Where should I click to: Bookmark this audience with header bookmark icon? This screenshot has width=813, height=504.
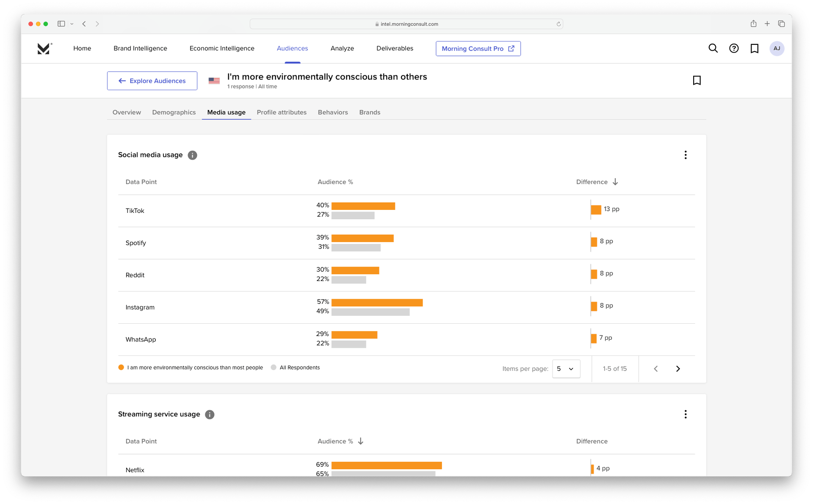[x=697, y=80]
